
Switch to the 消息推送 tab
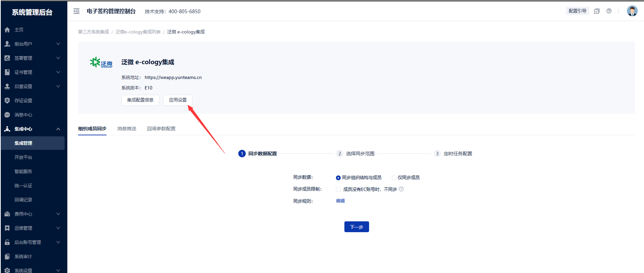pyautogui.click(x=127, y=128)
